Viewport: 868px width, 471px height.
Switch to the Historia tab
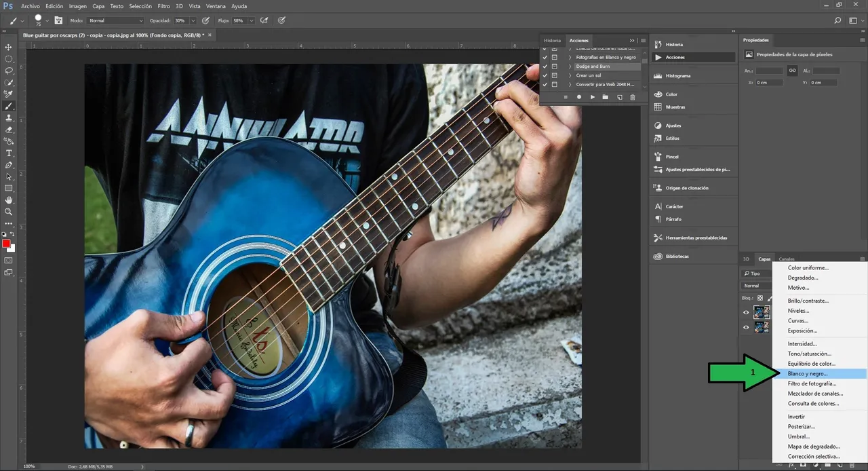tap(552, 40)
